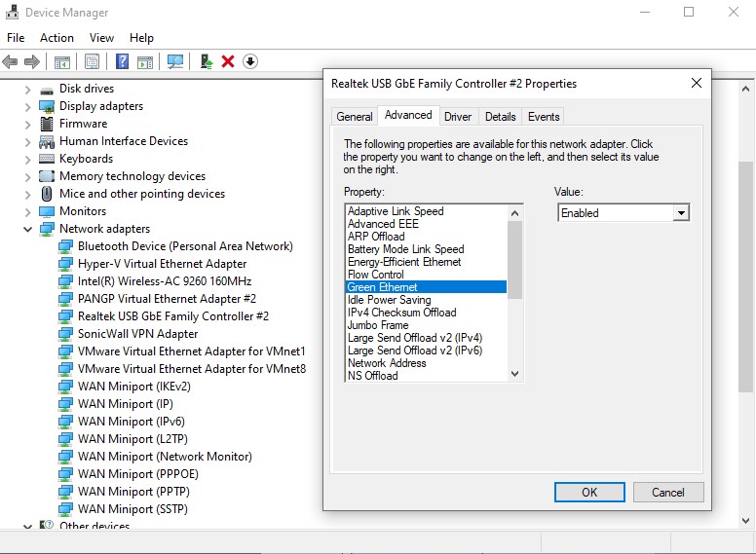This screenshot has height=554, width=756.
Task: Click Show/Hide Console Tree toolbar icon
Action: click(x=61, y=61)
